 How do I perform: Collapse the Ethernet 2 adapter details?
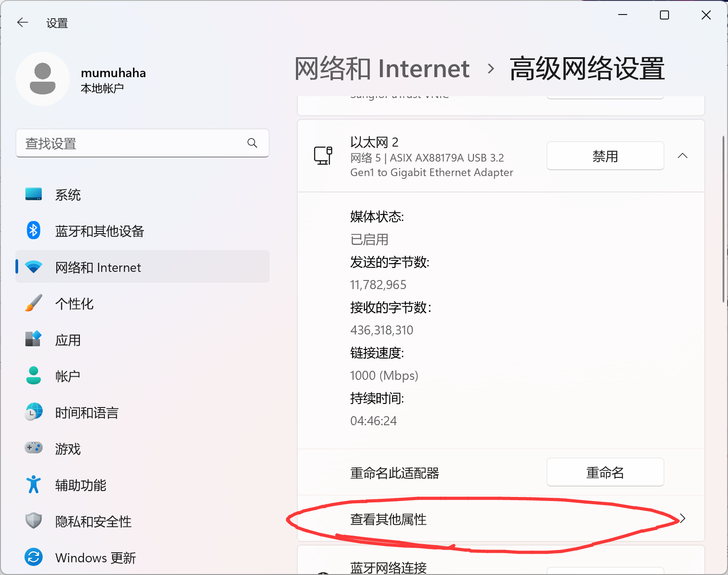pyautogui.click(x=682, y=156)
